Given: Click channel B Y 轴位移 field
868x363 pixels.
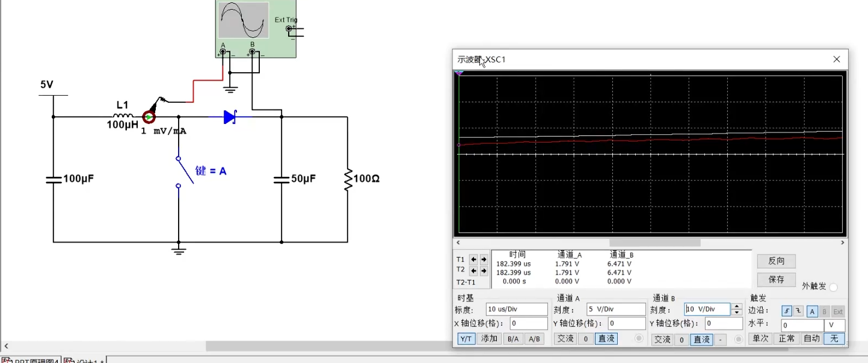Looking at the screenshot, I should pyautogui.click(x=724, y=324).
